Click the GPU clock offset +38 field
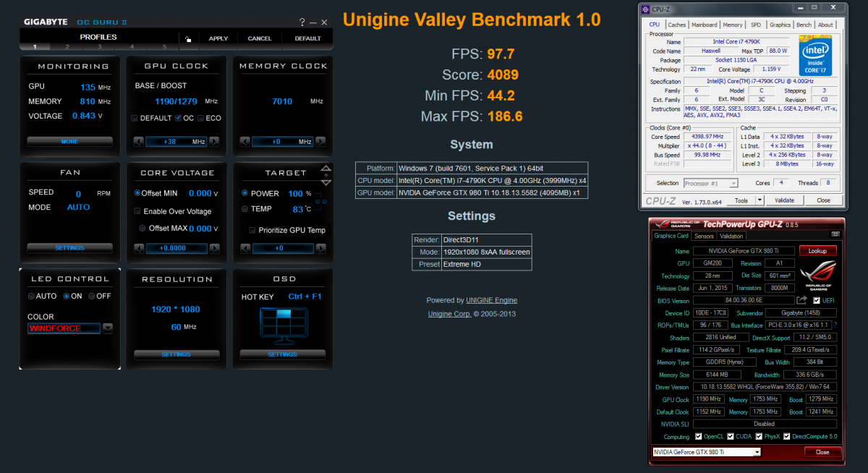The width and height of the screenshot is (868, 473). (176, 142)
